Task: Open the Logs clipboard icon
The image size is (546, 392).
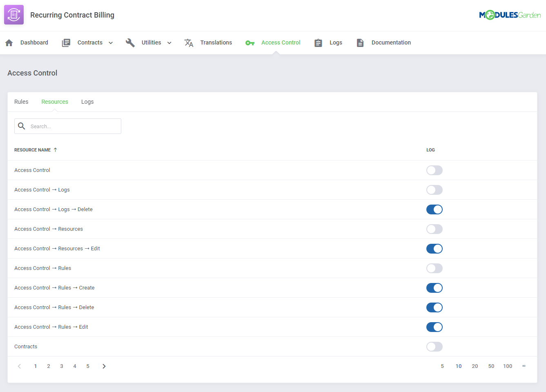Action: [318, 42]
